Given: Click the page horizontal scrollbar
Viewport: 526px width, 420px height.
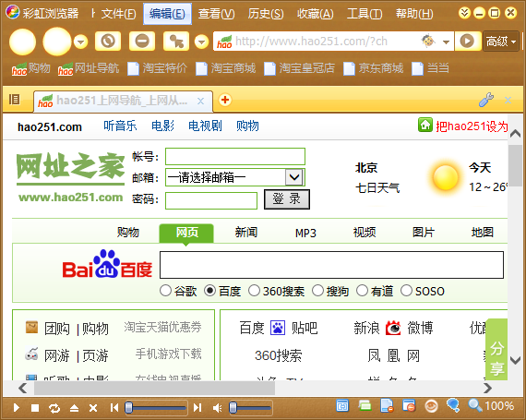Looking at the screenshot, I should click(x=154, y=389).
